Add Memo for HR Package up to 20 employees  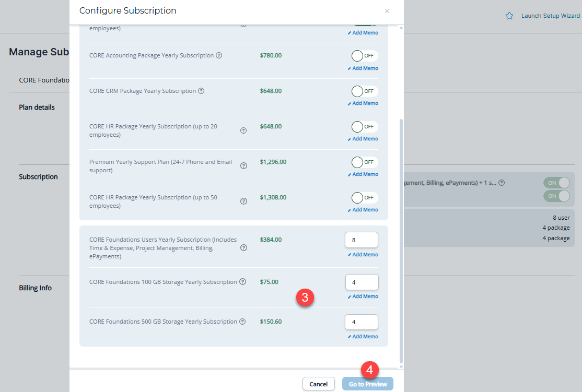coord(363,139)
